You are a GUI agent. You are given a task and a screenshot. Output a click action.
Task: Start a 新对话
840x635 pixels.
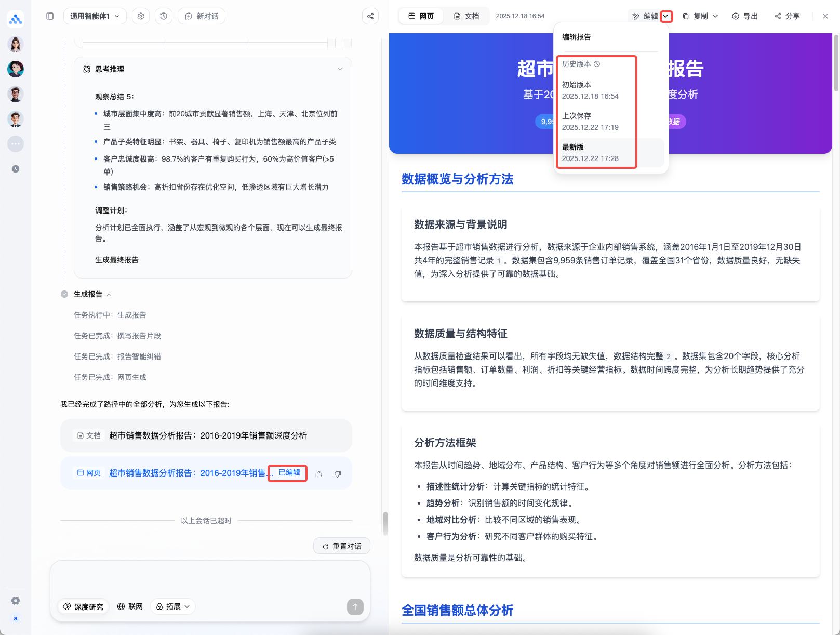tap(202, 16)
